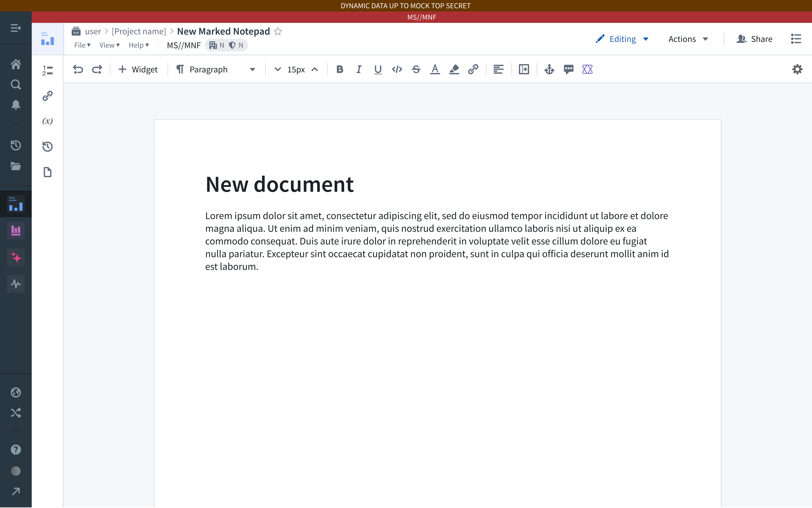Click the shield N marking badge

coord(236,45)
